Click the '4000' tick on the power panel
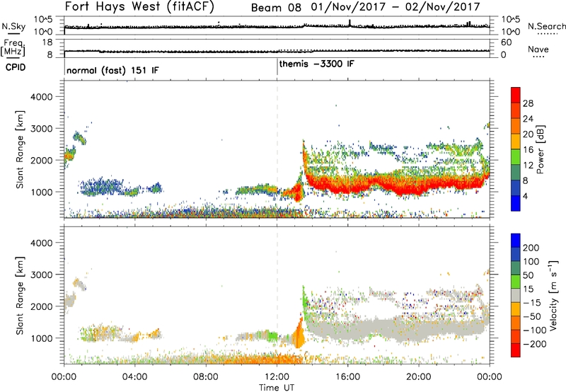The width and height of the screenshot is (566, 392). [x=41, y=97]
